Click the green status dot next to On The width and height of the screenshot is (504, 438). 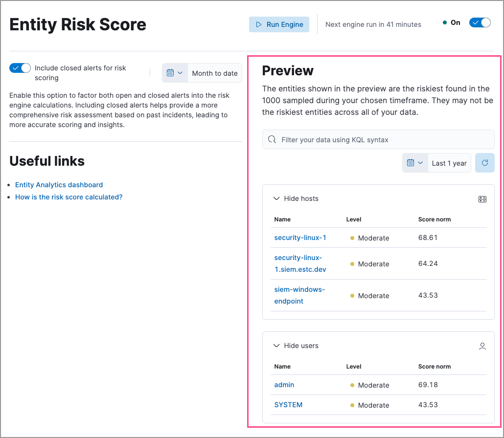click(x=445, y=22)
